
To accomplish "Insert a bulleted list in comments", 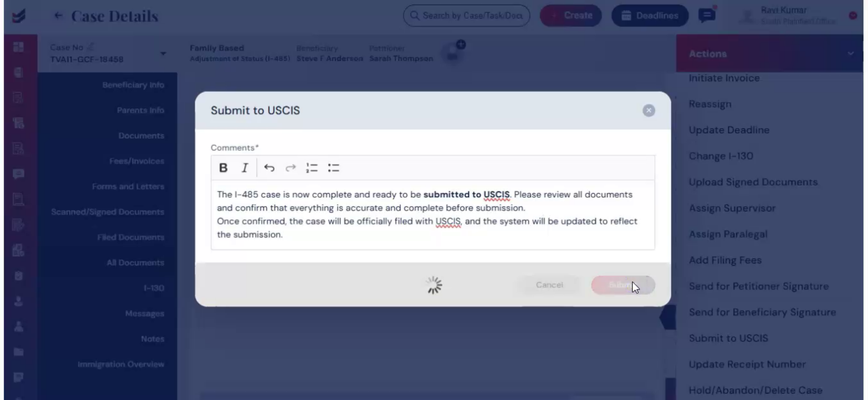I will (333, 168).
